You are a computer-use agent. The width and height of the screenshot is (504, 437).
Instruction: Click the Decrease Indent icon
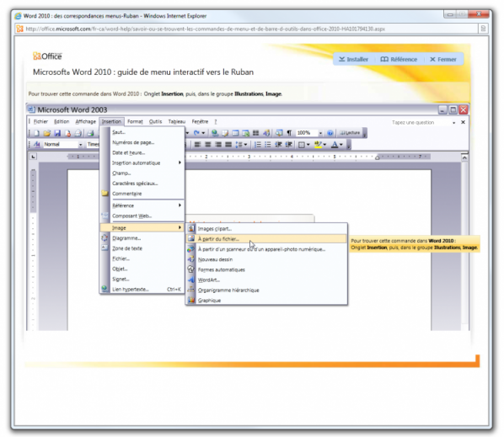point(278,145)
